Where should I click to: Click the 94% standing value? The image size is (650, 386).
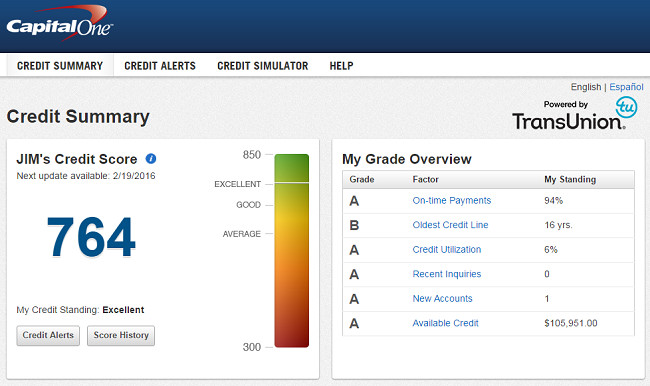click(x=553, y=201)
